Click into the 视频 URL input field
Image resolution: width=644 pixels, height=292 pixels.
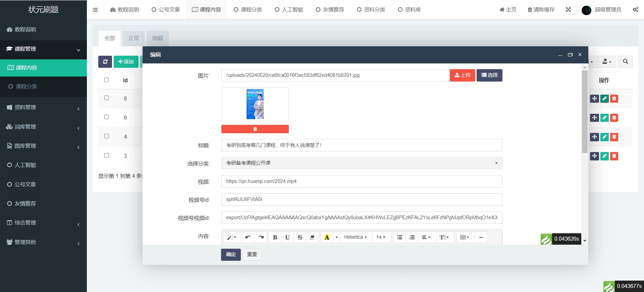362,181
